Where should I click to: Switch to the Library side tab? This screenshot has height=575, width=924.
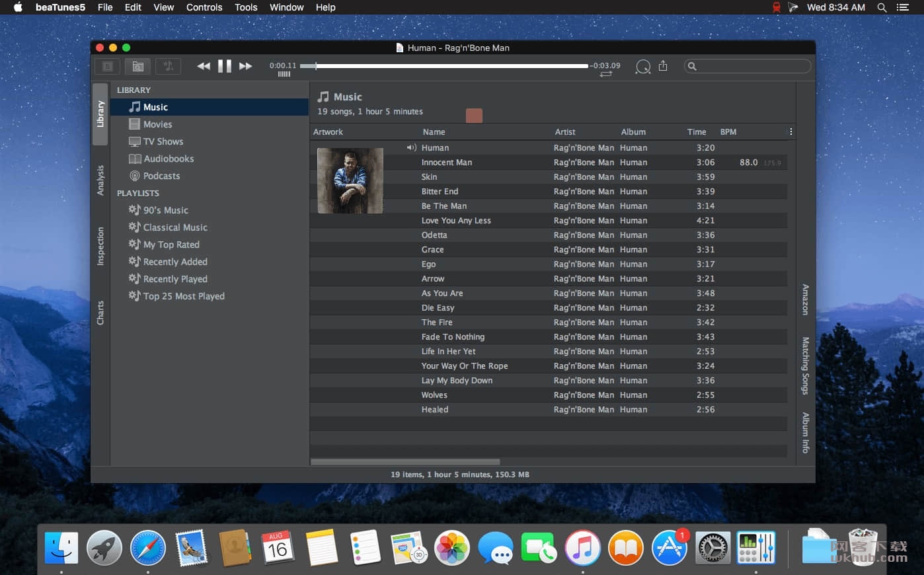tap(100, 114)
